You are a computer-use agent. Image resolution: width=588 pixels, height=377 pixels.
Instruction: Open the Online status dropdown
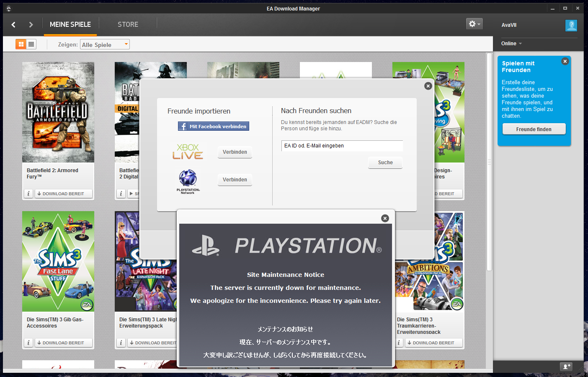click(511, 43)
